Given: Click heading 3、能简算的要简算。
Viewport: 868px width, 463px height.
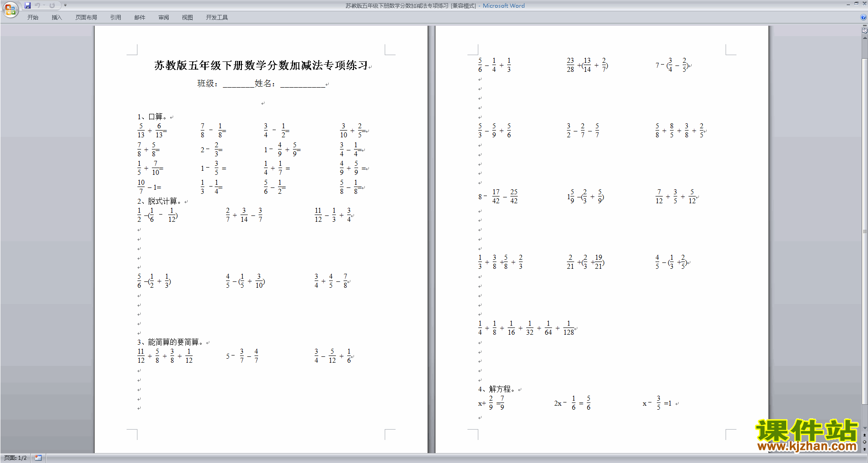Looking at the screenshot, I should 171,342.
